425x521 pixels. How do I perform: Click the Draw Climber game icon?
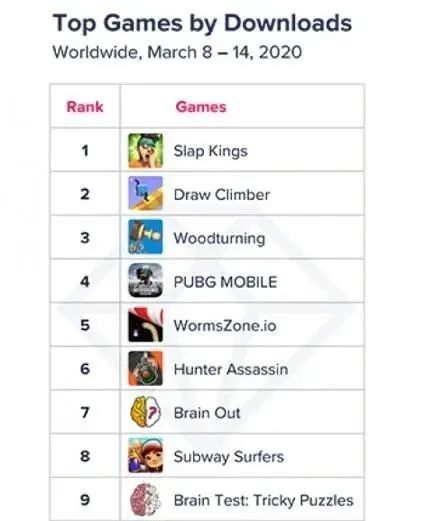(x=145, y=194)
